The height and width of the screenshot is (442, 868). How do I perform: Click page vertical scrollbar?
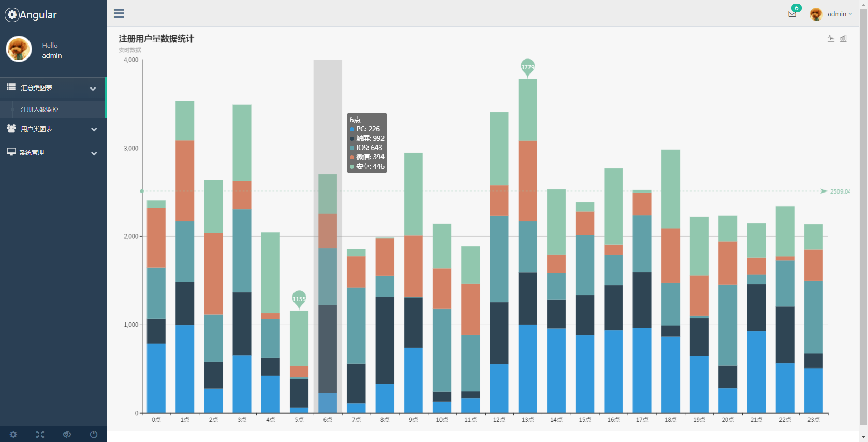(863, 217)
